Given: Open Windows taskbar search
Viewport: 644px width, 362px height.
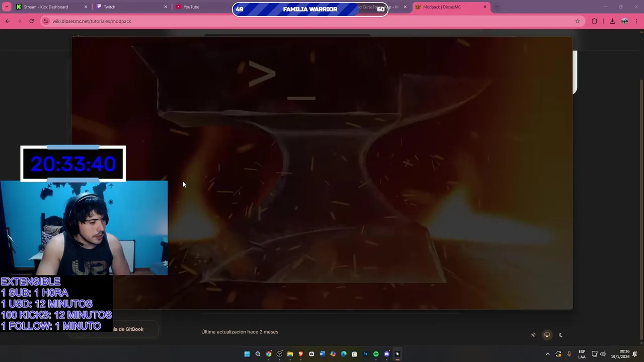Looking at the screenshot, I should tap(258, 354).
